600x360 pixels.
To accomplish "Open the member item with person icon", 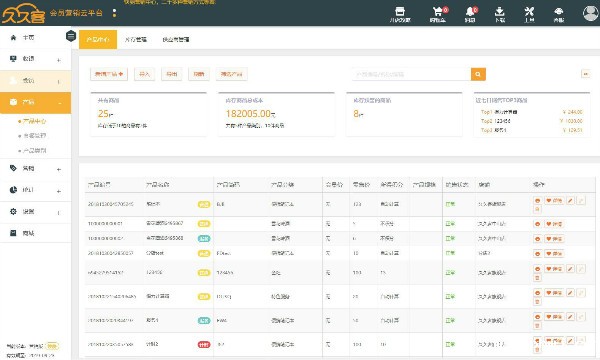I will (35, 80).
